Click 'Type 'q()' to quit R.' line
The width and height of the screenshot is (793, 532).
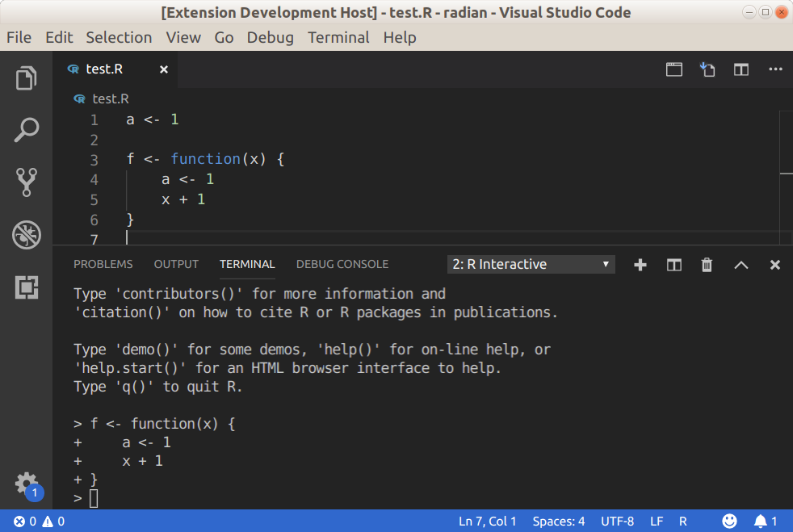pyautogui.click(x=157, y=387)
